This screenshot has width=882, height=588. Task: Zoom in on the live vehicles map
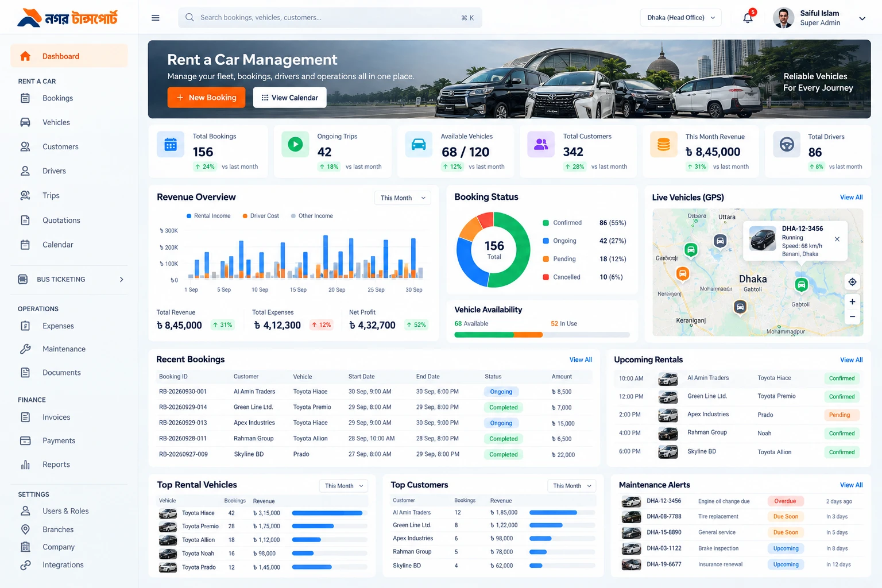[852, 301]
